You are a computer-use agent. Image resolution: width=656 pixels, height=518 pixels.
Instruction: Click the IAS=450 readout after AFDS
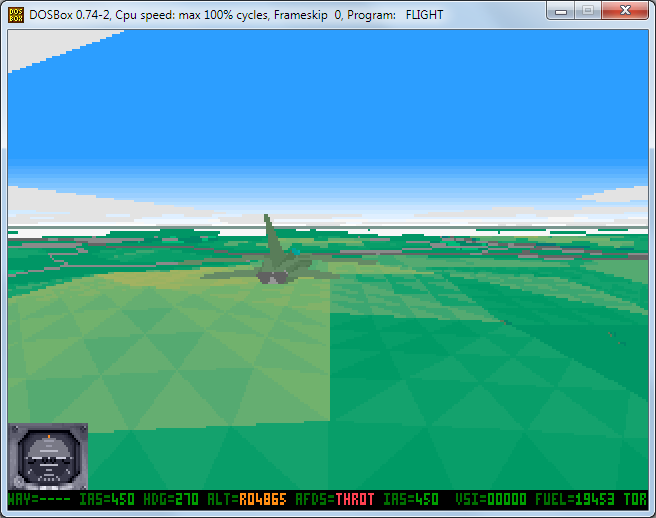[x=411, y=499]
